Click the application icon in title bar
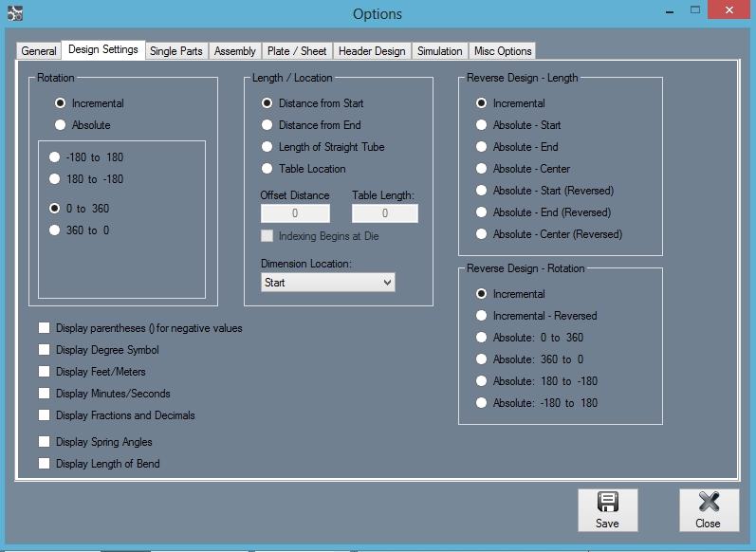This screenshot has height=552, width=756. [14, 14]
